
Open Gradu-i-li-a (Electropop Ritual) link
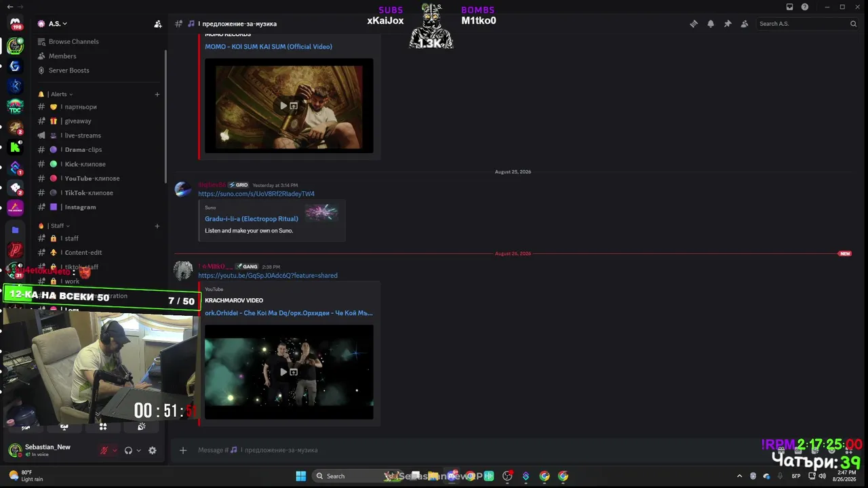click(x=252, y=219)
